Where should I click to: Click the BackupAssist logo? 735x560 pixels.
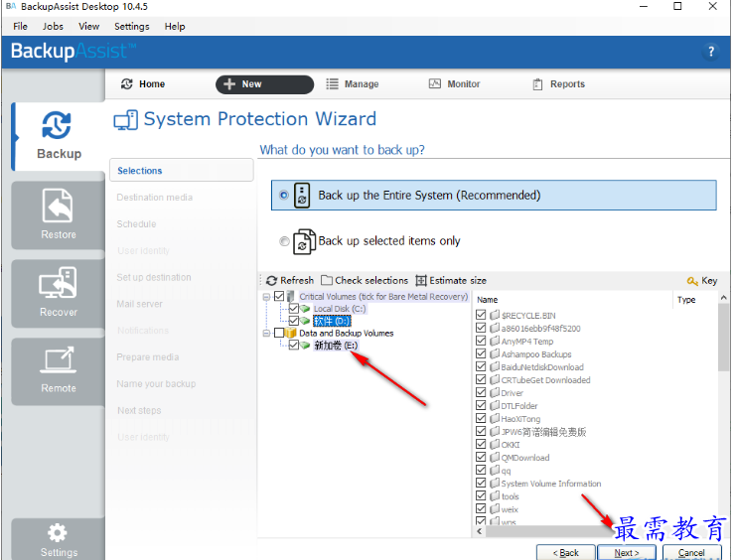(73, 51)
